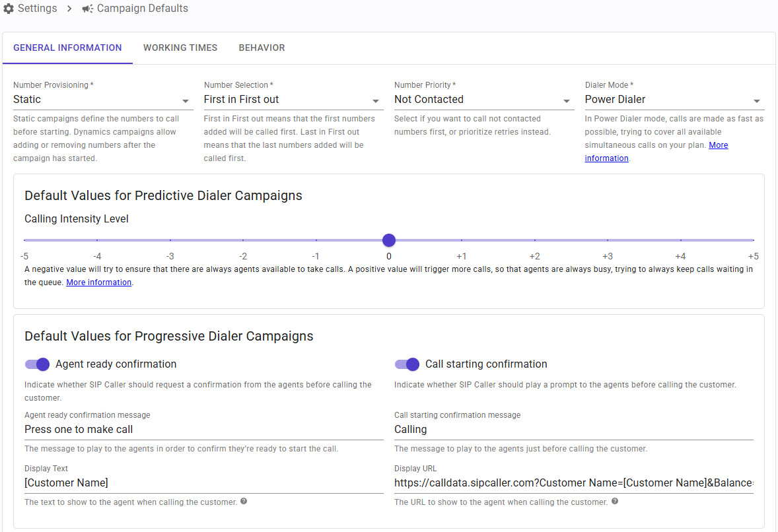Switch to the Working Times tab
778x532 pixels.
click(x=180, y=48)
